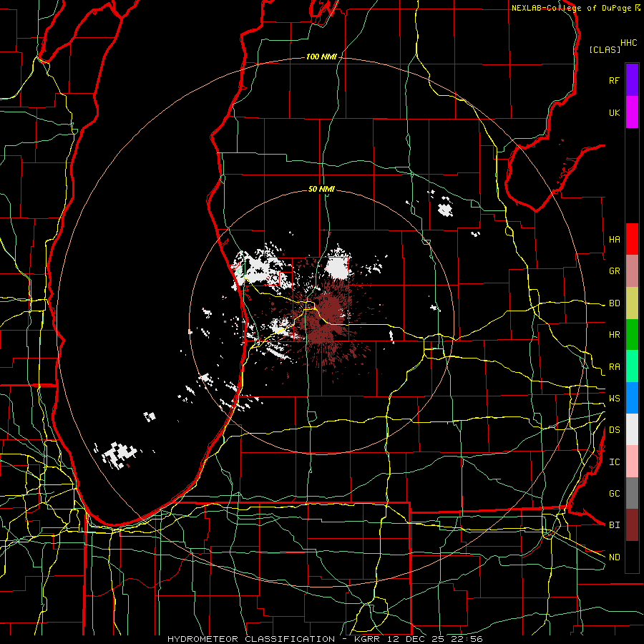Click the '22:56' timestamp
The image size is (644, 644).
coord(467,639)
